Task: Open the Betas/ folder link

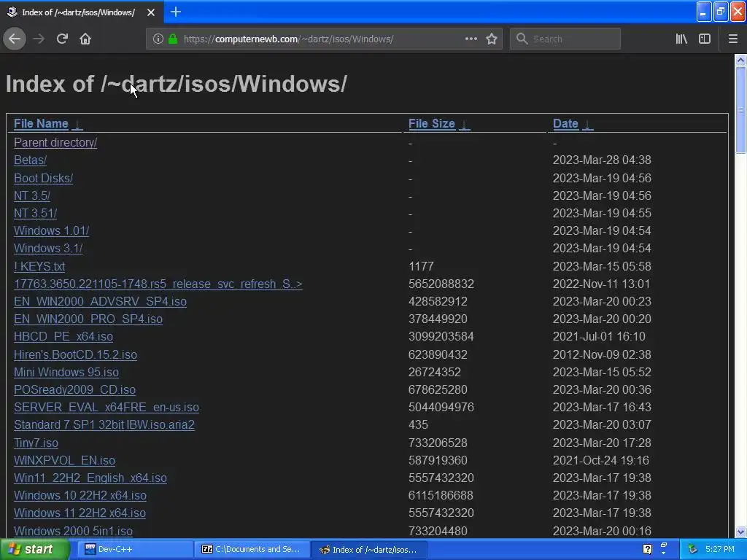Action: 30,160
